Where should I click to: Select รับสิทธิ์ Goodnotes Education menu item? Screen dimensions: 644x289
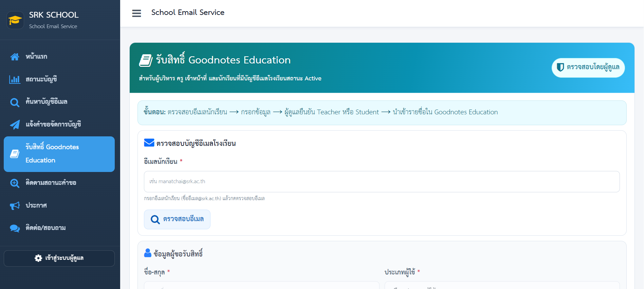(59, 154)
